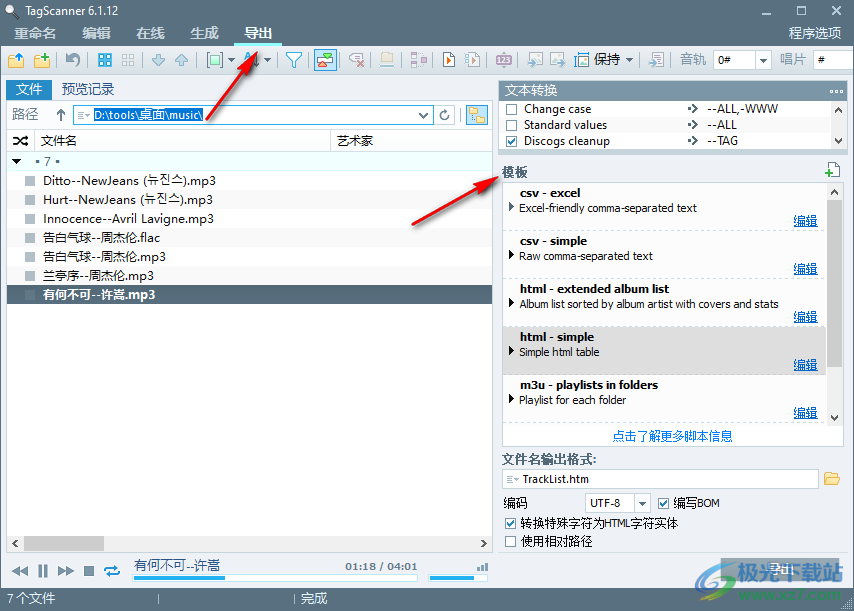This screenshot has height=611, width=854.
Task: Enable the 使用相对路径 checkbox
Action: [x=510, y=540]
